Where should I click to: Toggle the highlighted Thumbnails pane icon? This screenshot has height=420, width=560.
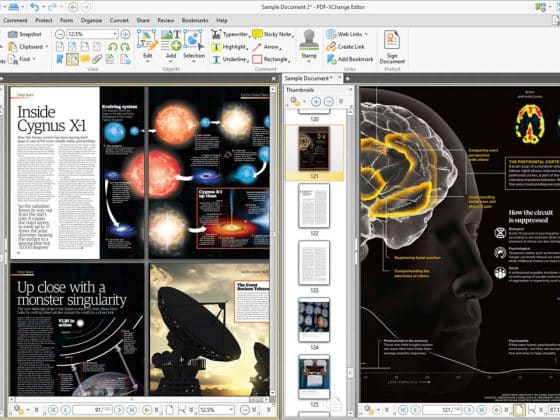click(x=72, y=59)
